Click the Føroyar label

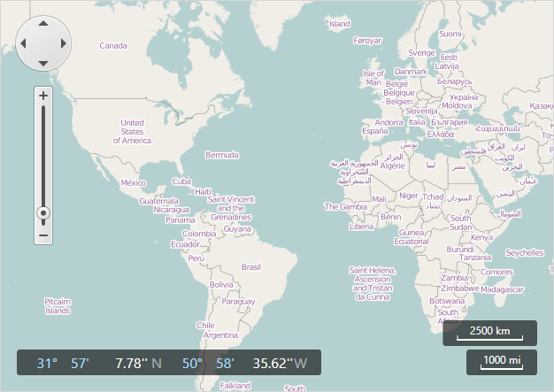coord(367,41)
